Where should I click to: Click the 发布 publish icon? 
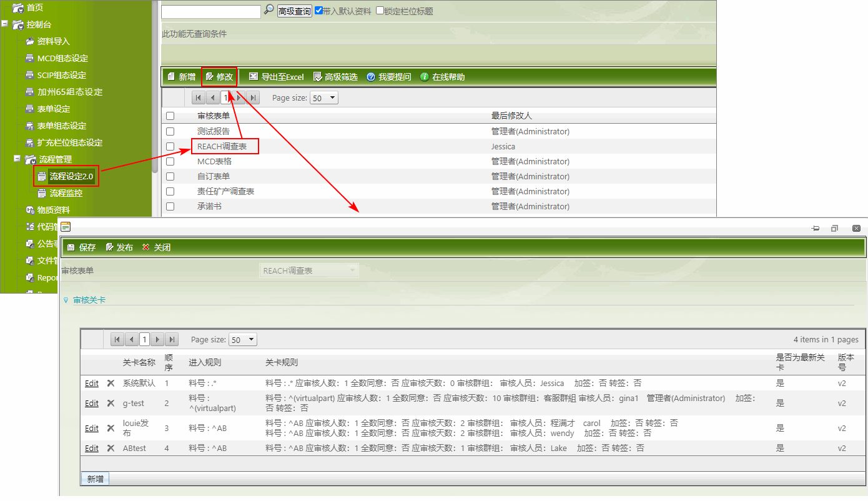point(109,247)
